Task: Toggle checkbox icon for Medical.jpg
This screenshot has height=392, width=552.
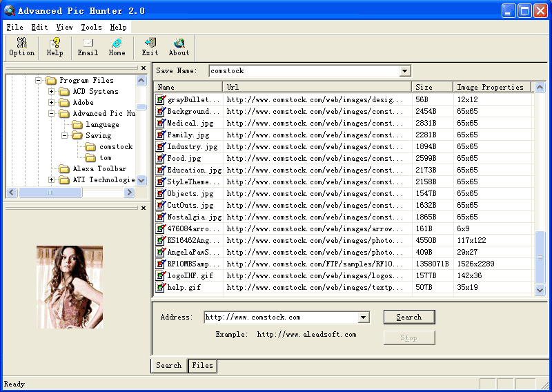Action: coord(161,123)
